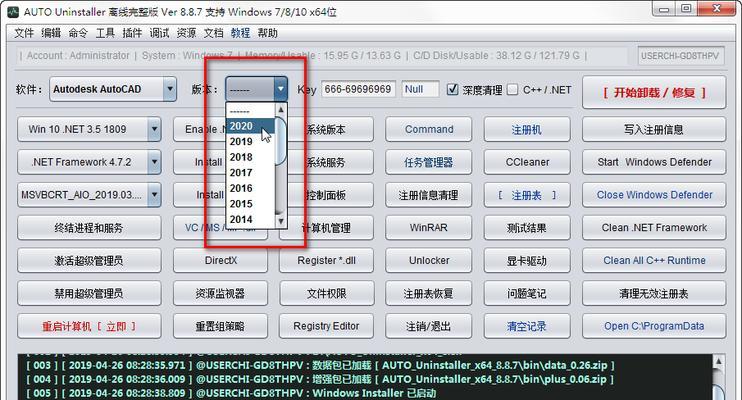Click Close Windows Defender button
Screen dimensions: 742x400
[x=654, y=195]
